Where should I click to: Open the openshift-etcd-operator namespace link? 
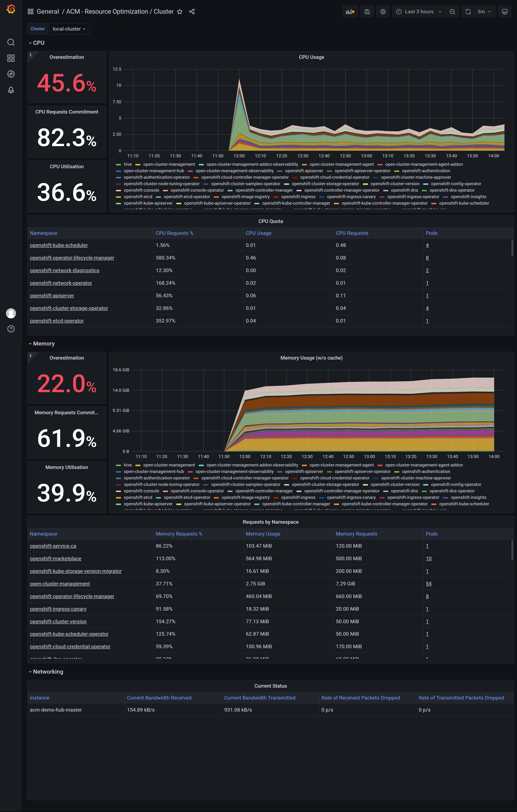[x=57, y=321]
